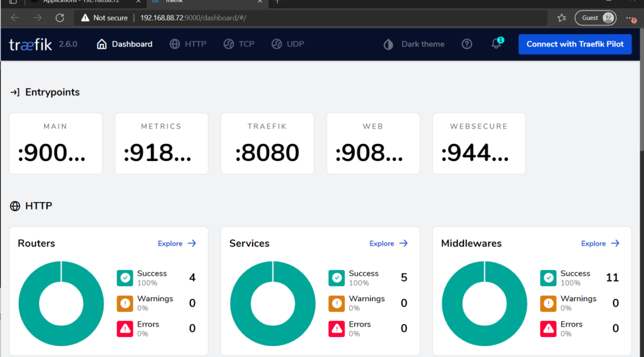Explore the Middlewares section
644x357 pixels.
coord(600,244)
